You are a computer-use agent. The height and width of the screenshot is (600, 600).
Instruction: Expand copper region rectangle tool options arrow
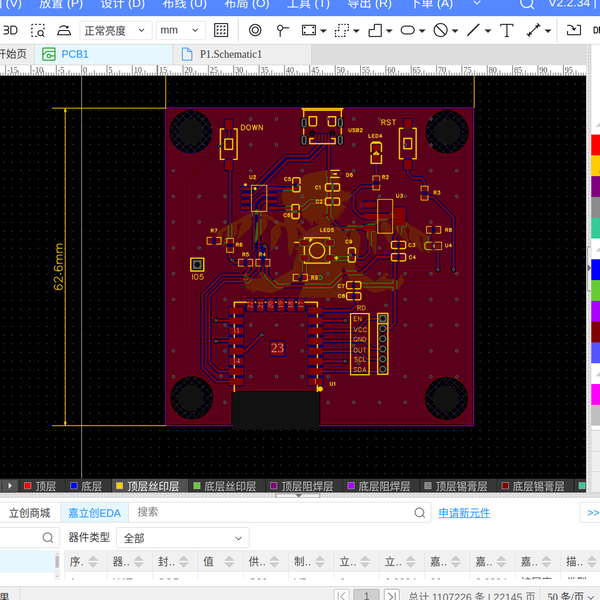[323, 31]
